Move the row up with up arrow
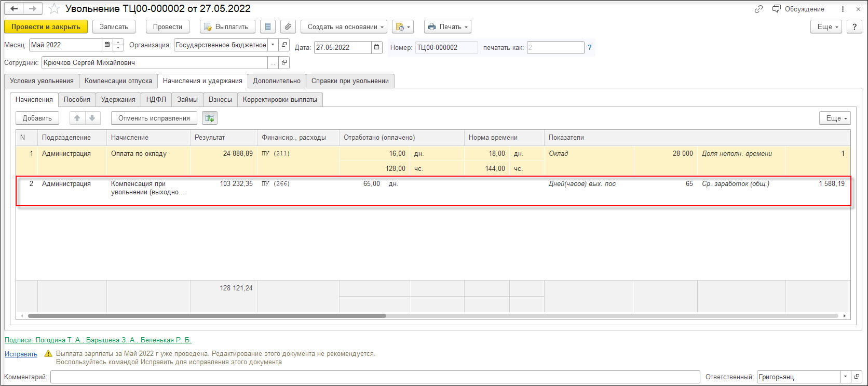 [x=77, y=118]
